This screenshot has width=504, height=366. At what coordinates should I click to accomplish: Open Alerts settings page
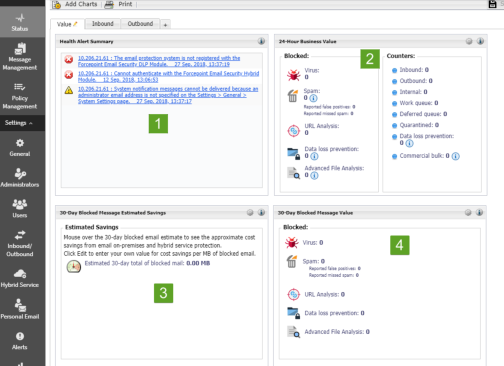20,341
